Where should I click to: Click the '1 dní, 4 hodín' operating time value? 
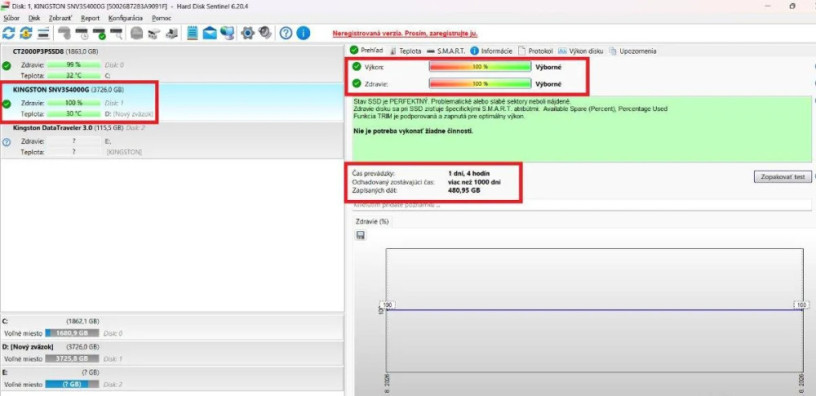[x=468, y=173]
